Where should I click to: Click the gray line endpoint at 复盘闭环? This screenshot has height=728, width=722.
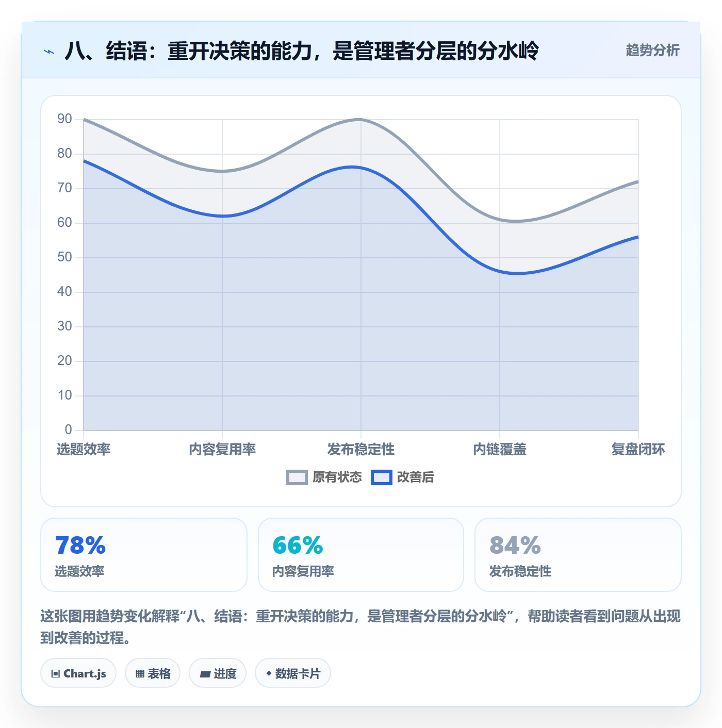638,181
